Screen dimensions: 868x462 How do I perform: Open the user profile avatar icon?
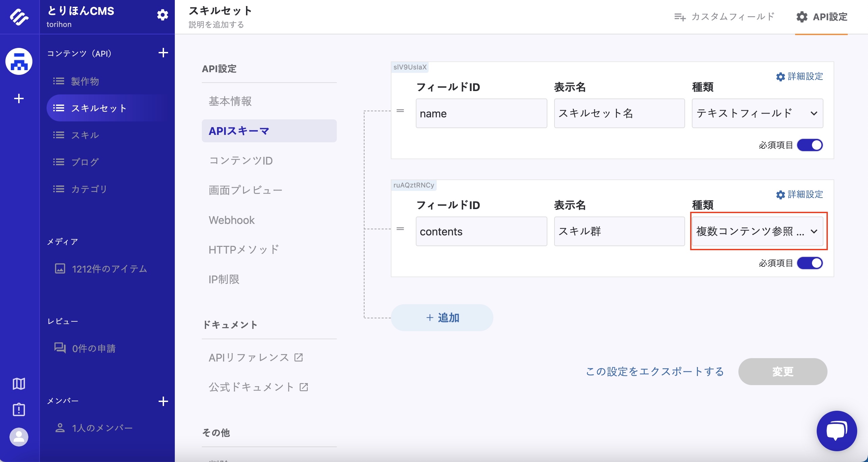pyautogui.click(x=19, y=437)
